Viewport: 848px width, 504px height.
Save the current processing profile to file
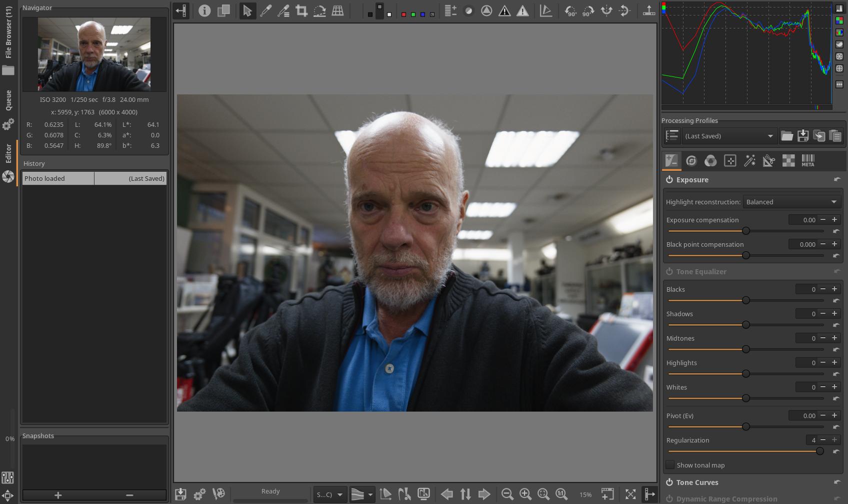coord(803,136)
